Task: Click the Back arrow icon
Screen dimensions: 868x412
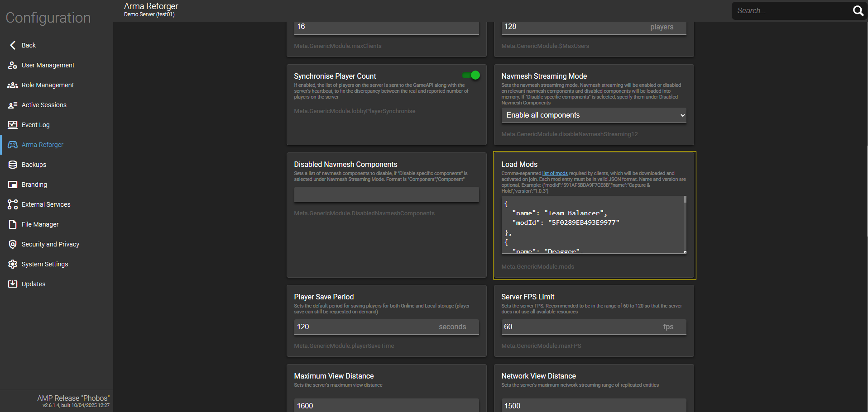Action: [x=13, y=45]
